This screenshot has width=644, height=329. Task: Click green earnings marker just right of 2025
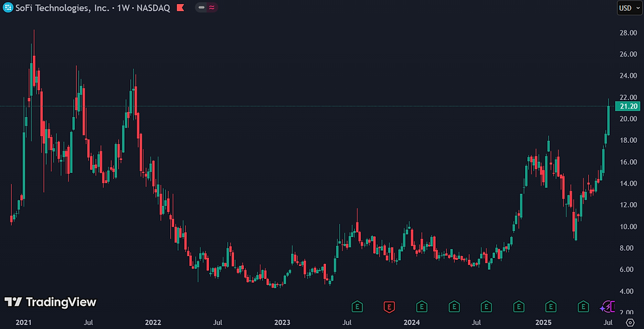pos(551,307)
